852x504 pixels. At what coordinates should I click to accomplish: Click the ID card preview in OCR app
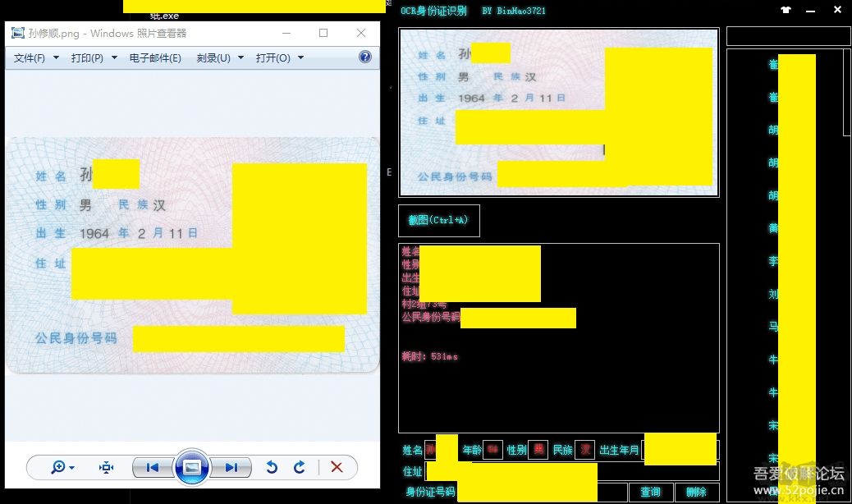pos(559,112)
